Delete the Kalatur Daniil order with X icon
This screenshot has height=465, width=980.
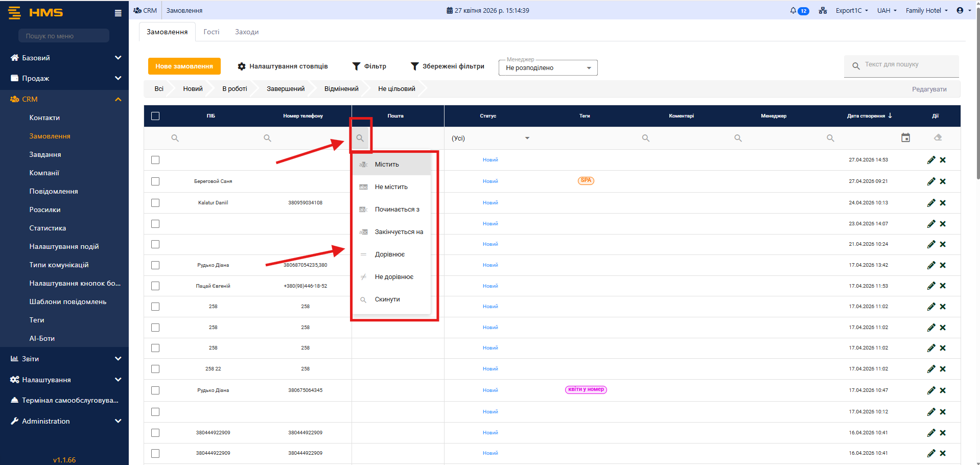tap(943, 203)
